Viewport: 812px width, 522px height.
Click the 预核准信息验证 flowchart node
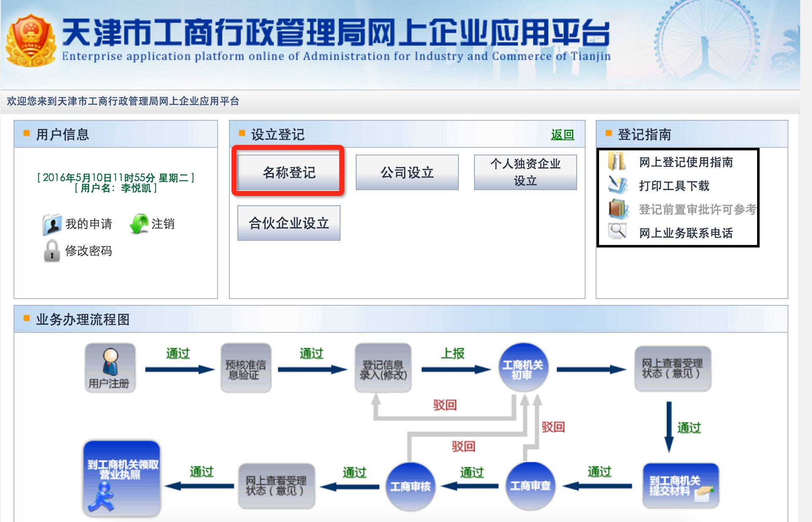point(246,368)
